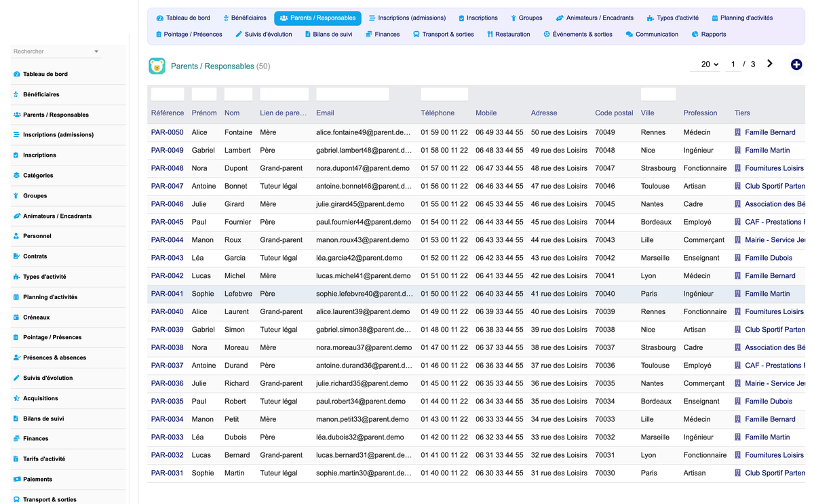Viewport: 814px width, 504px height.
Task: Sort by Code postal column header
Action: 614,113
